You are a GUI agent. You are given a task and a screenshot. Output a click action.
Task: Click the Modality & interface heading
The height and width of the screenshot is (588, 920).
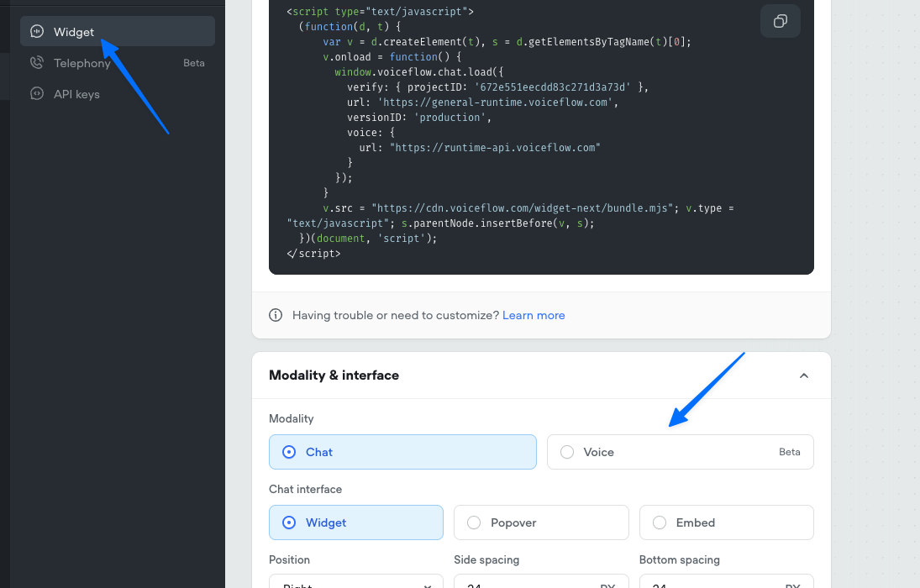point(334,375)
